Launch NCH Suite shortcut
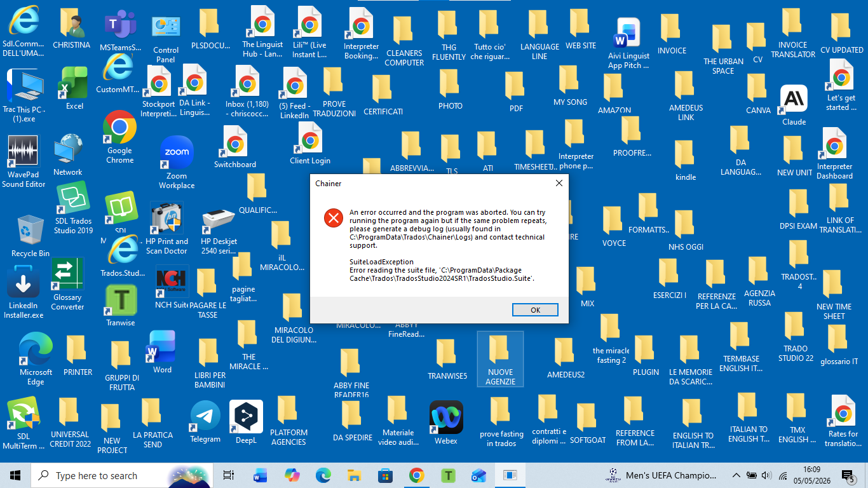Viewport: 868px width, 488px height. click(172, 287)
